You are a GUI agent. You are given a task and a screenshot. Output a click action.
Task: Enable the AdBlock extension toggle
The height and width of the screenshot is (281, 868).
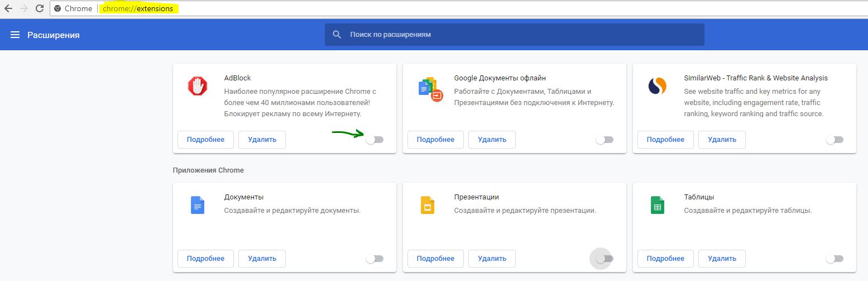coord(375,140)
